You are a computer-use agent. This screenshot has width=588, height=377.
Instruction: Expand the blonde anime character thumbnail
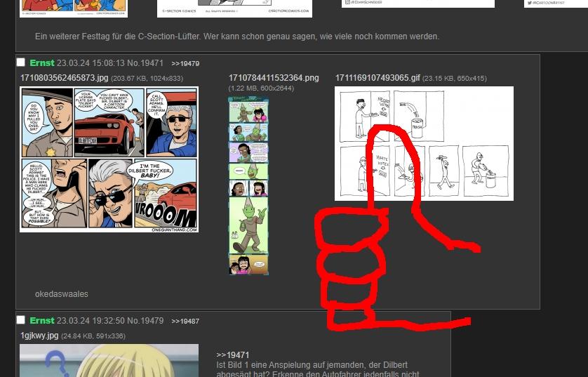pyautogui.click(x=109, y=360)
